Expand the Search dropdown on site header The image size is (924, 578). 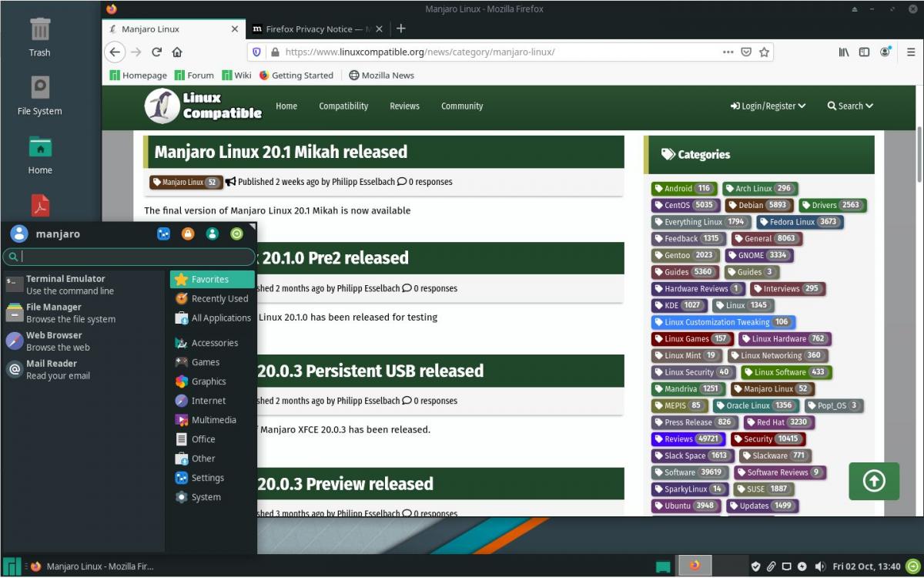pos(850,106)
